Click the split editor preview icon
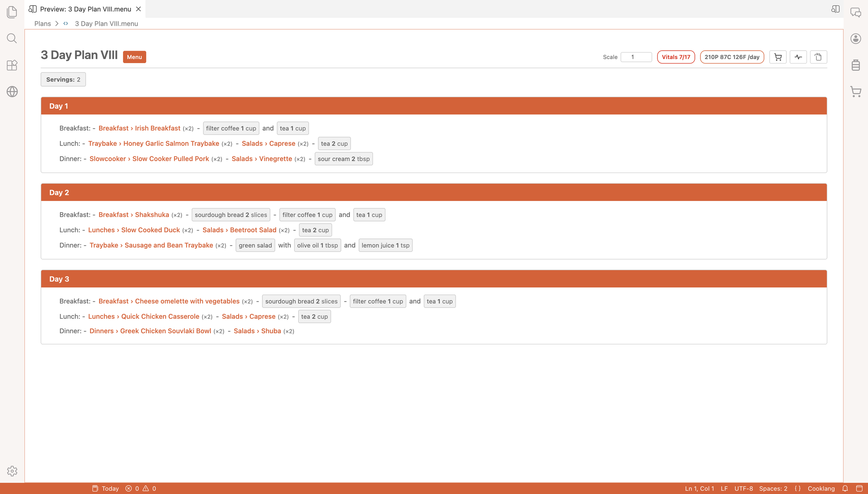The image size is (868, 494). (x=835, y=9)
